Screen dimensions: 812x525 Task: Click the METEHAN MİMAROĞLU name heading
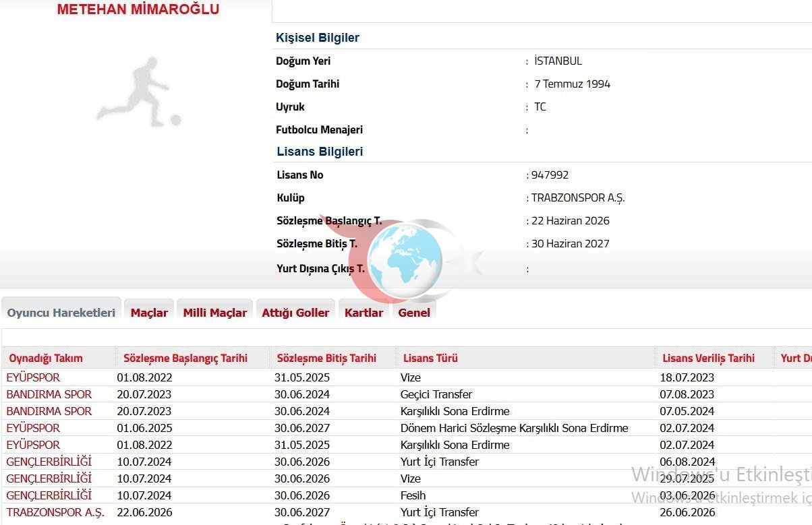point(138,9)
